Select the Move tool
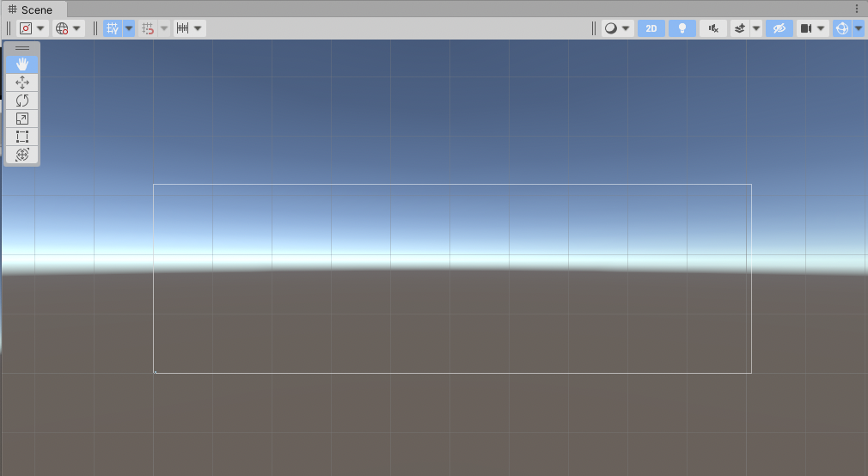868x476 pixels. pos(22,82)
